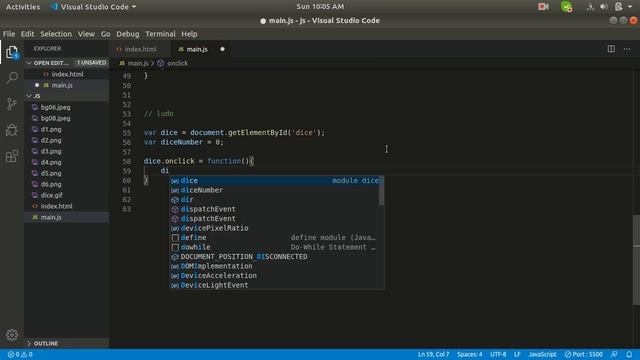Change language mode via JavaScript status
This screenshot has height=360, width=640.
tap(542, 354)
